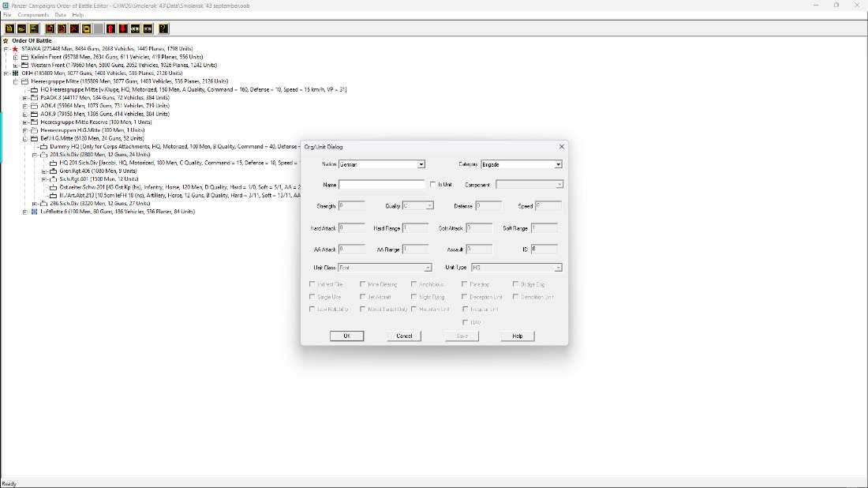The width and height of the screenshot is (868, 488).
Task: Select the AOK.9 tree row text
Action: [105, 114]
